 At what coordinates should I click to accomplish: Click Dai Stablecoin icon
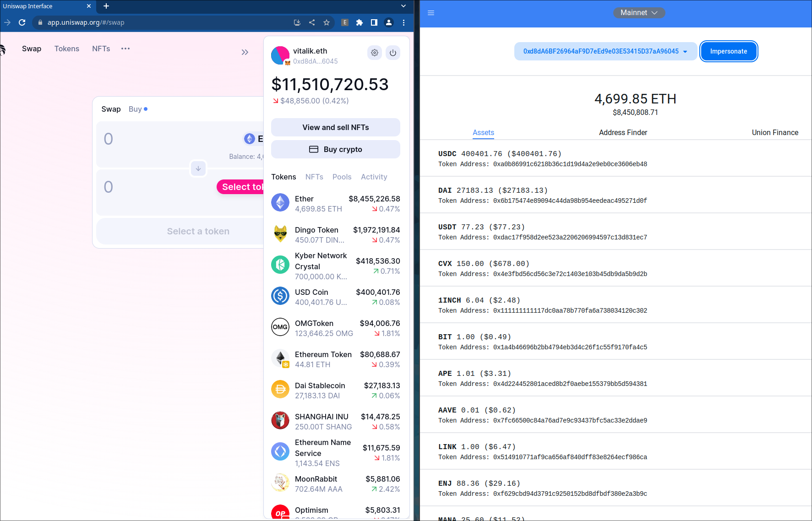pos(280,389)
